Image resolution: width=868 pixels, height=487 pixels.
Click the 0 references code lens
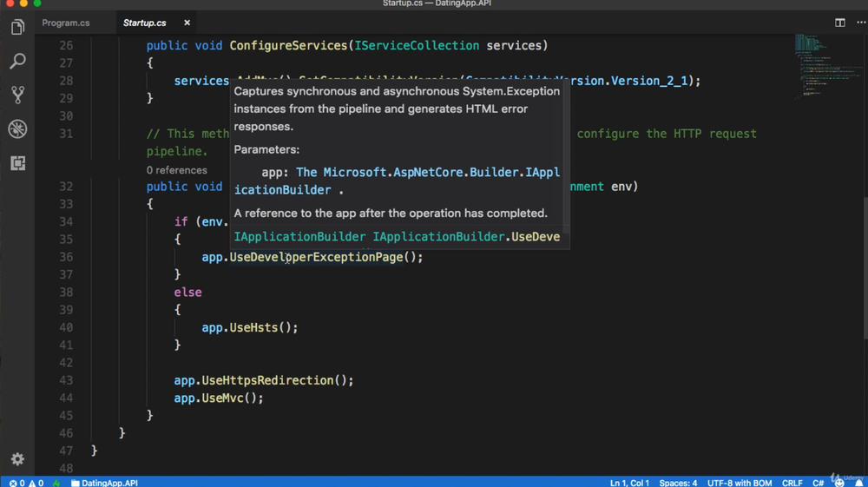click(x=176, y=170)
